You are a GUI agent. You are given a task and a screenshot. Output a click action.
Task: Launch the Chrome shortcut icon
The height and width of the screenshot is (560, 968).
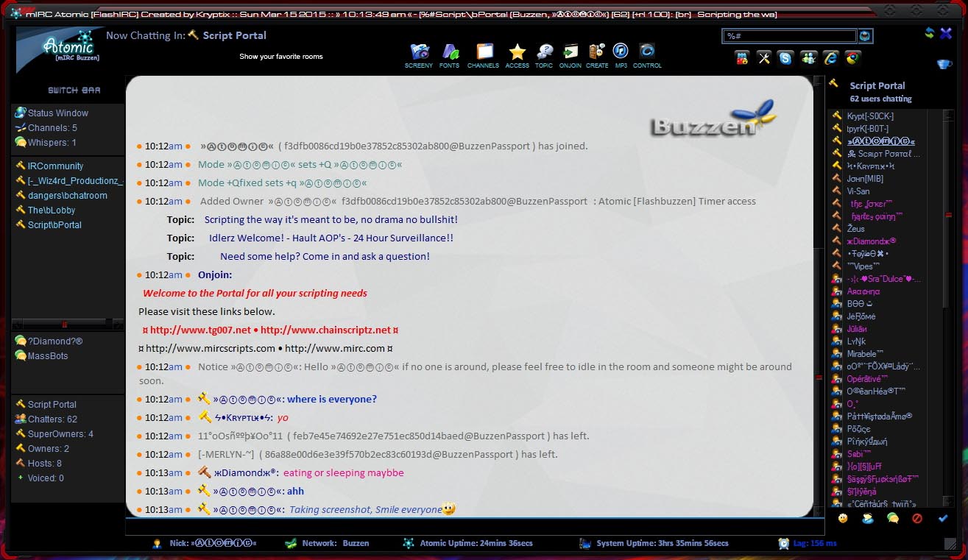(x=852, y=58)
